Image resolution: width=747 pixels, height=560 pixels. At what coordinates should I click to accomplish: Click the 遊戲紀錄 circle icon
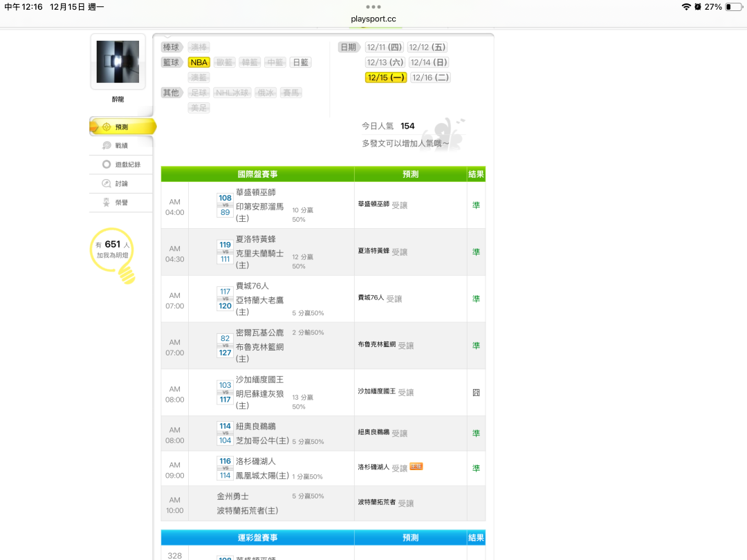(x=107, y=165)
